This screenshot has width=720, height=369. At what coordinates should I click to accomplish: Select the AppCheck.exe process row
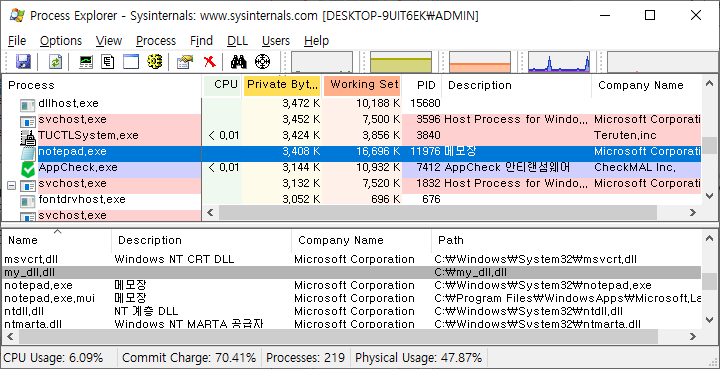[x=352, y=168]
